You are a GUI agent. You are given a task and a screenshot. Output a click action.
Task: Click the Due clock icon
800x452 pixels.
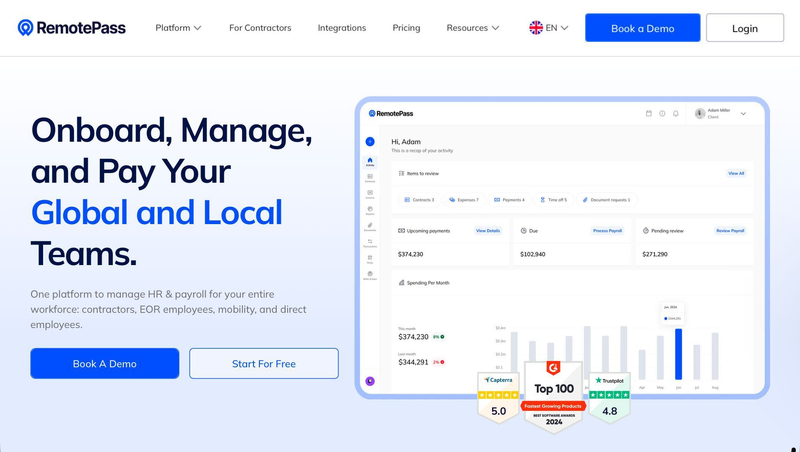[x=523, y=231]
